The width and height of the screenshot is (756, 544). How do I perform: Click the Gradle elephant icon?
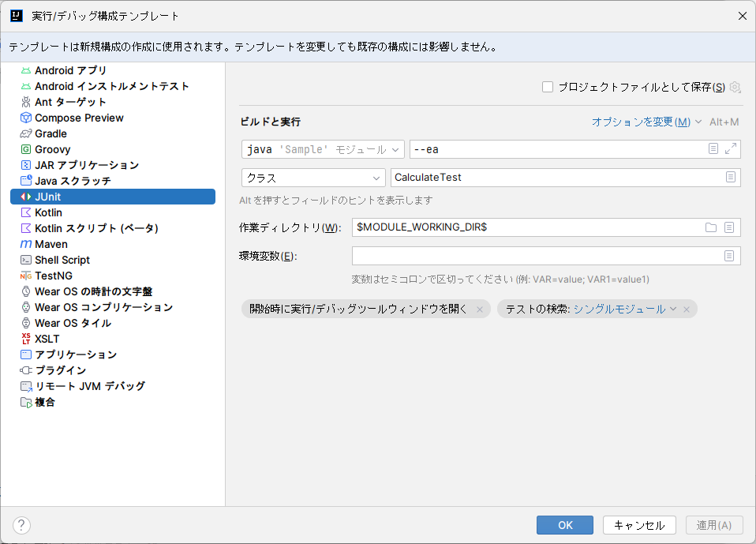pos(26,134)
